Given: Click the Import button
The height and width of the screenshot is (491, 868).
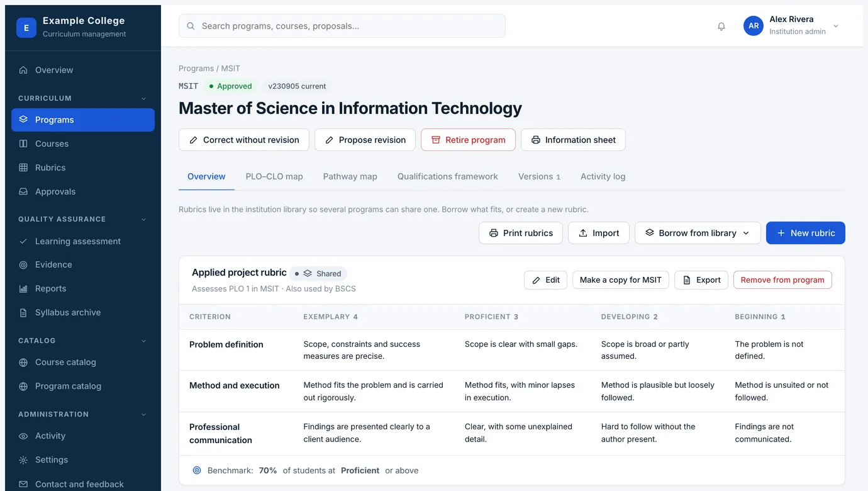Looking at the screenshot, I should coord(599,233).
